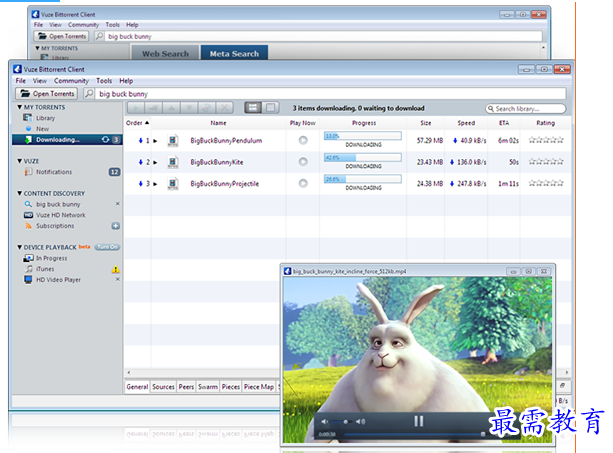This screenshot has height=453, width=613.
Task: Open the Tools menu in the front window
Action: [104, 81]
